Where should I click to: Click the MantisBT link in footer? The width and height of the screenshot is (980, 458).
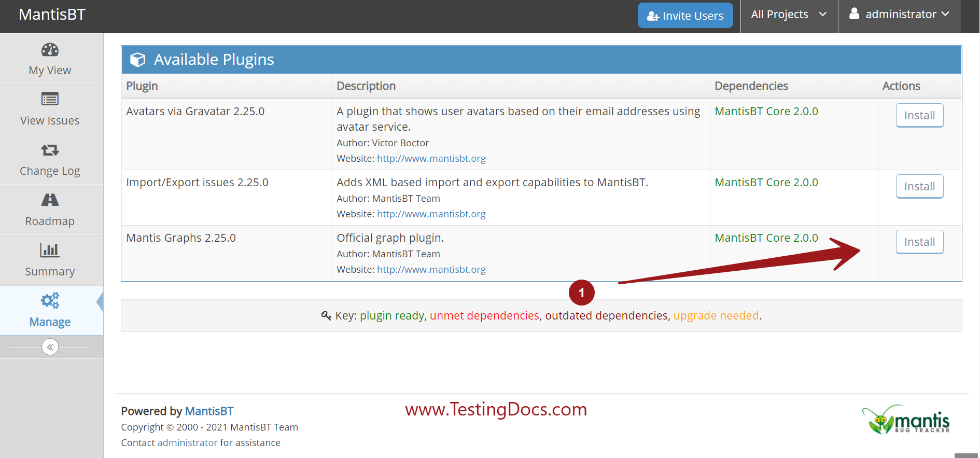[x=209, y=411]
